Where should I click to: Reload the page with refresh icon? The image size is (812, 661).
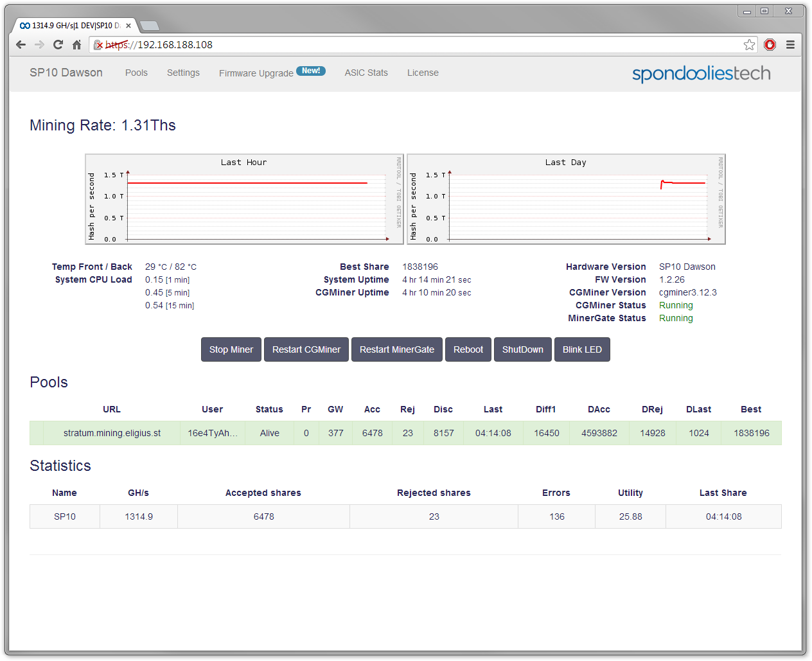tap(58, 44)
